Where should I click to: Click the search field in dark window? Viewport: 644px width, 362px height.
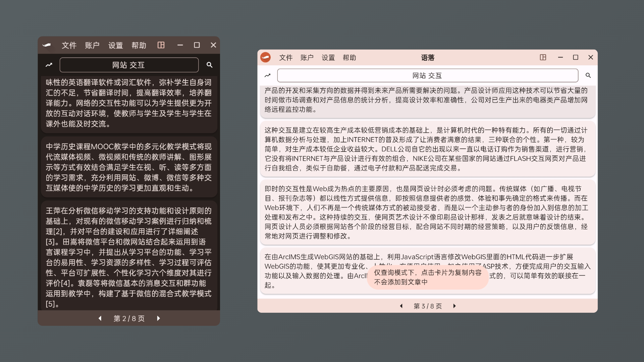(x=129, y=65)
